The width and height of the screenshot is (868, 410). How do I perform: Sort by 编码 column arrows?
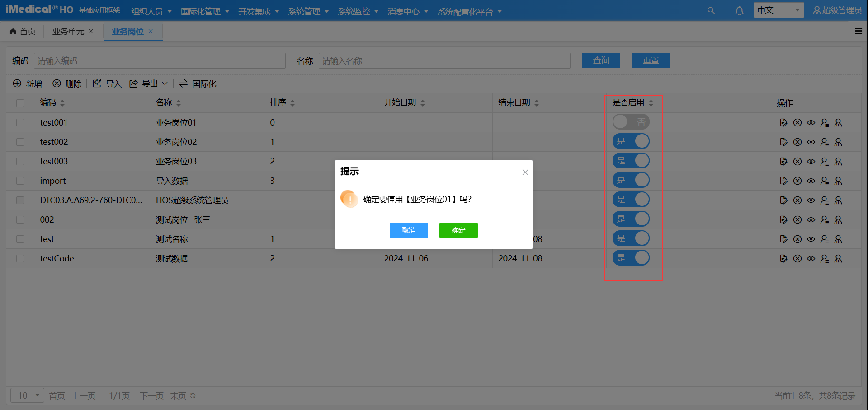click(x=62, y=103)
